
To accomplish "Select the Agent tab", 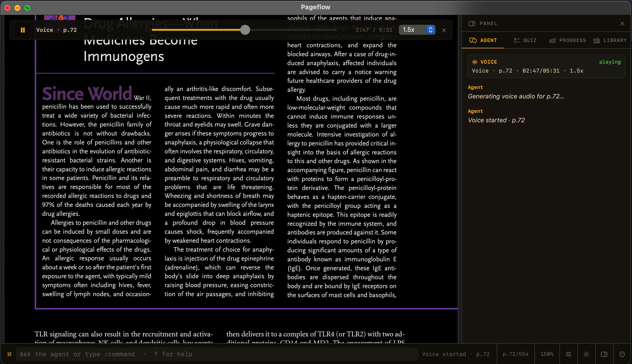I will pos(483,41).
